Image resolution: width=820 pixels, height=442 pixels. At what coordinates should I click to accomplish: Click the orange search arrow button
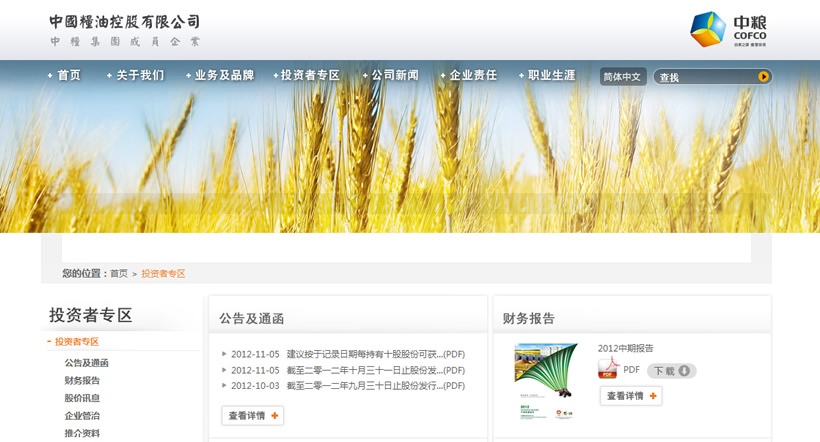pos(763,76)
